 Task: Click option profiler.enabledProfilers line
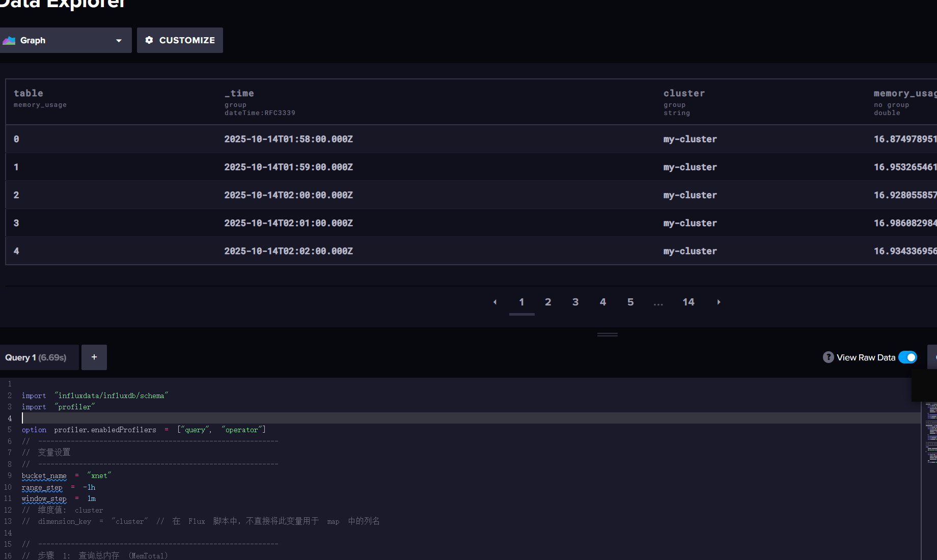[x=144, y=430]
